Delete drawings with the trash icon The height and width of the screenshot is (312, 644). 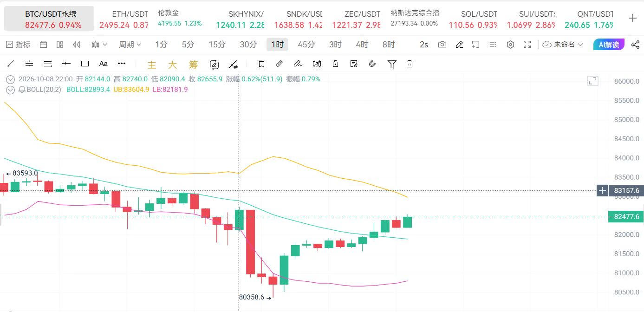(410, 64)
